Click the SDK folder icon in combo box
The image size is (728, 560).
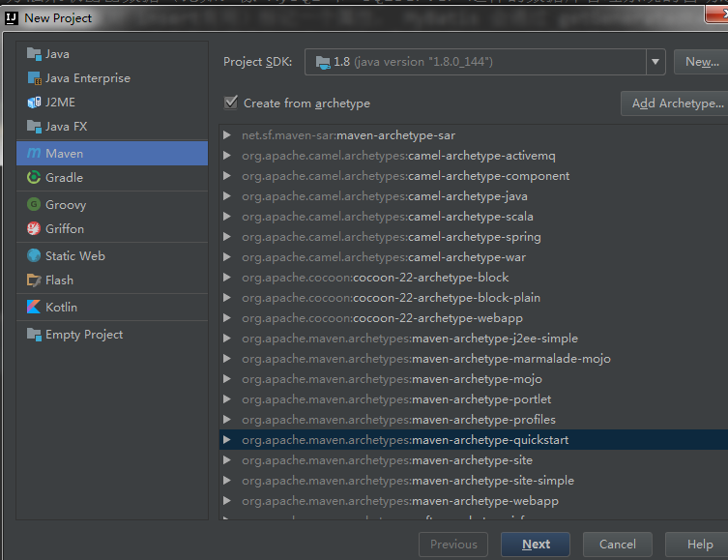[323, 62]
